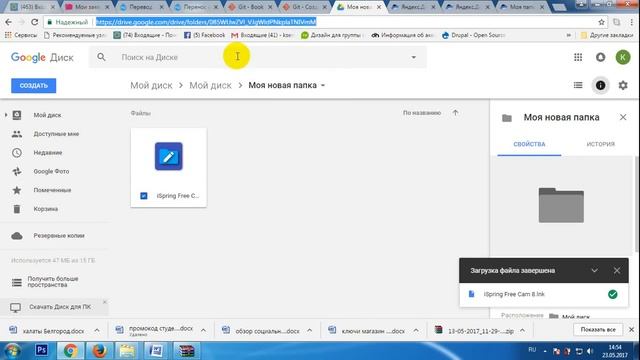Screen dimensions: 640x360
Task: Close the upload complete notification
Action: tap(617, 271)
